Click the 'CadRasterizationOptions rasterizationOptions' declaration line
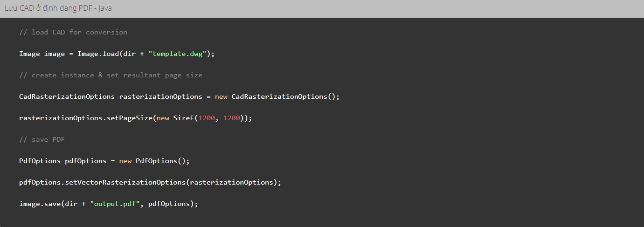Screen dimensions: 644x227 coord(180,96)
